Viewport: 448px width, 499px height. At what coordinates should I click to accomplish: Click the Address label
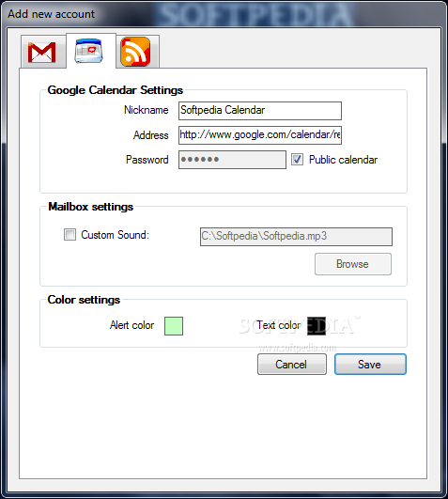point(150,135)
